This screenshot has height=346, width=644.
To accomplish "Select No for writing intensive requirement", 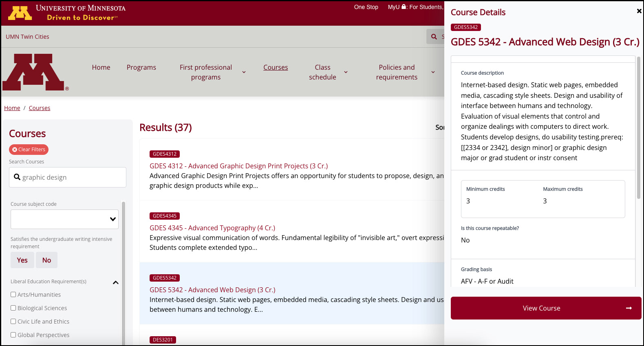I will (47, 260).
